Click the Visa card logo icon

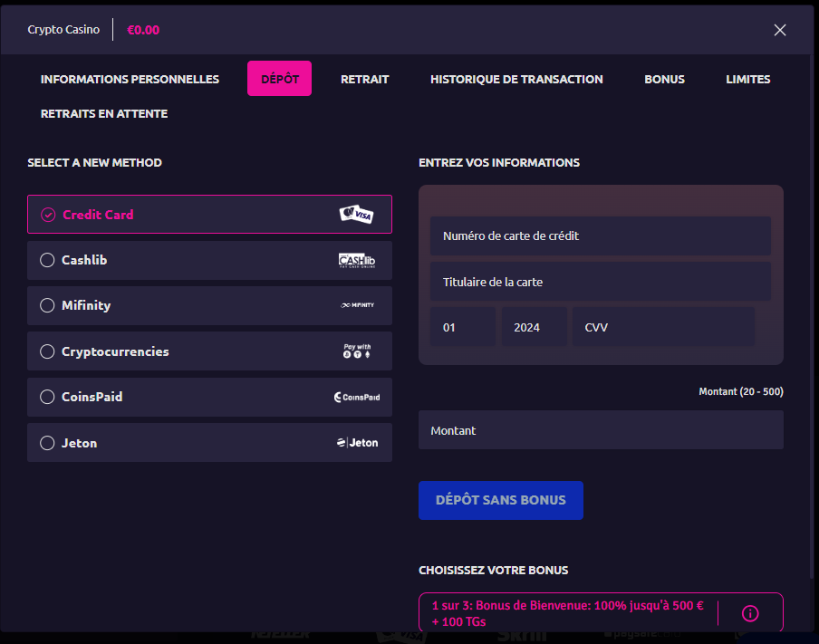pyautogui.click(x=356, y=215)
